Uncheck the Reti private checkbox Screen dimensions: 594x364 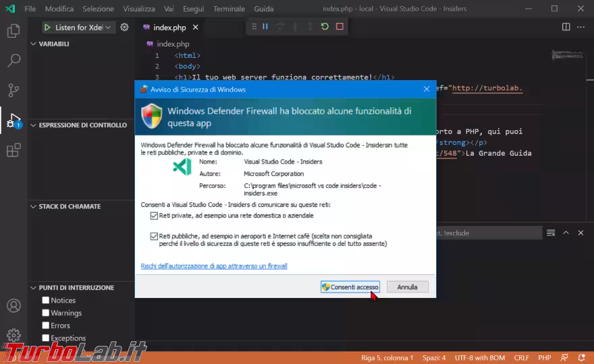tap(154, 216)
